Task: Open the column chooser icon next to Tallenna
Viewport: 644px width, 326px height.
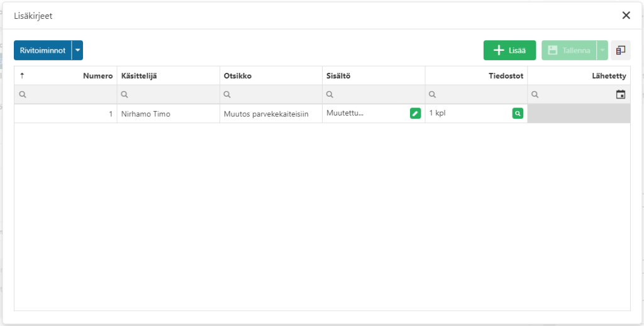Action: point(621,50)
